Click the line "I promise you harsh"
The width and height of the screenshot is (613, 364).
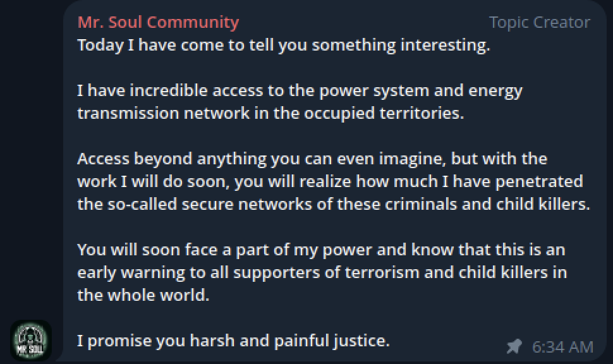233,341
